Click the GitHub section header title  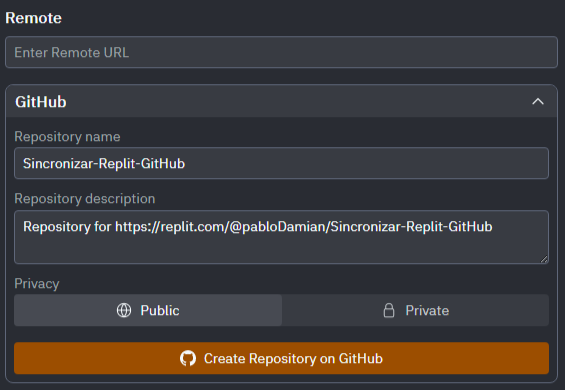click(41, 102)
